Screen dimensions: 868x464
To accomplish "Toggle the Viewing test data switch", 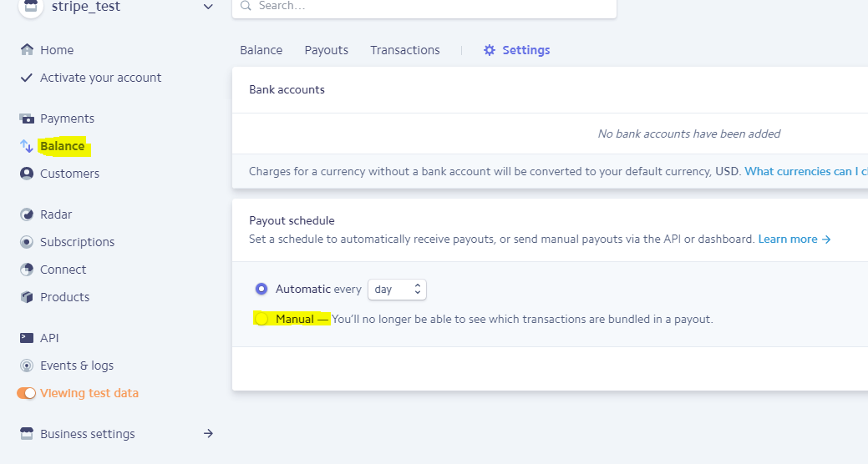I will coord(27,393).
